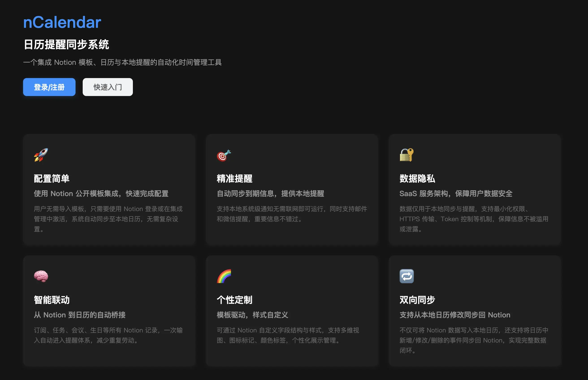Image resolution: width=588 pixels, height=380 pixels.
Task: Open the 快速入门 quick start button
Action: [x=108, y=87]
